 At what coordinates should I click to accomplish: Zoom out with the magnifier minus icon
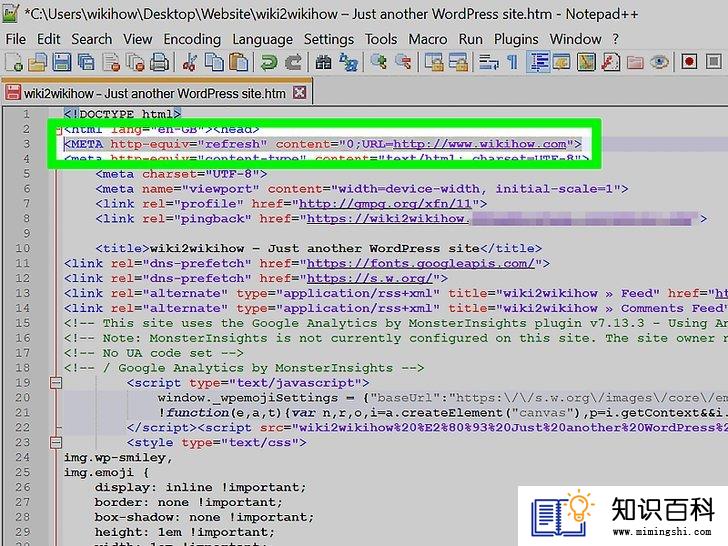click(x=403, y=62)
